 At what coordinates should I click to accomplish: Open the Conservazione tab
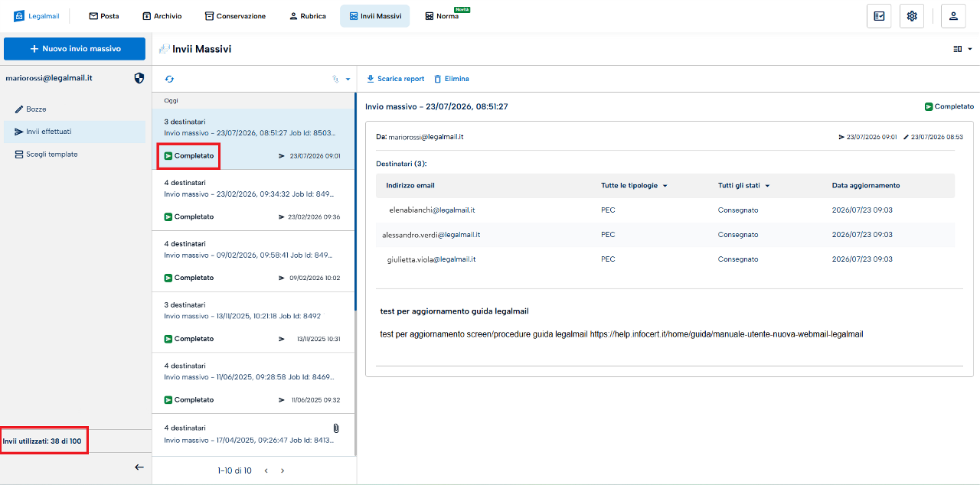point(235,16)
